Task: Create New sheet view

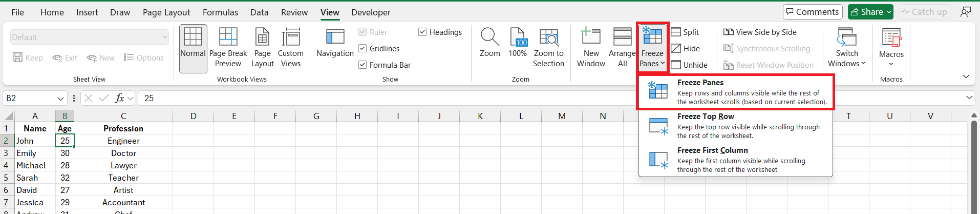Action: tap(101, 58)
